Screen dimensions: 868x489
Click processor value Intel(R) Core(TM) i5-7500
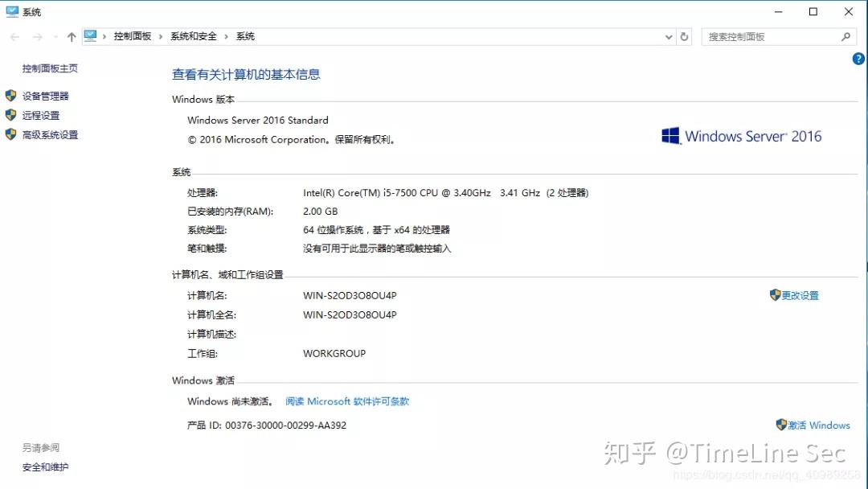click(x=445, y=193)
